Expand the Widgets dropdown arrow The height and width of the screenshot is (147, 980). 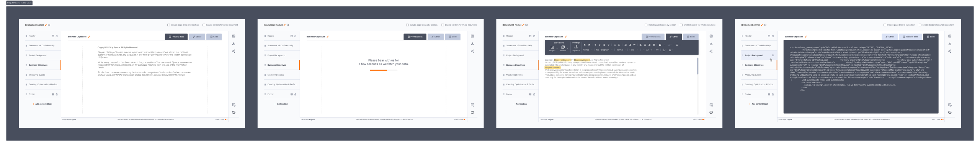click(557, 48)
